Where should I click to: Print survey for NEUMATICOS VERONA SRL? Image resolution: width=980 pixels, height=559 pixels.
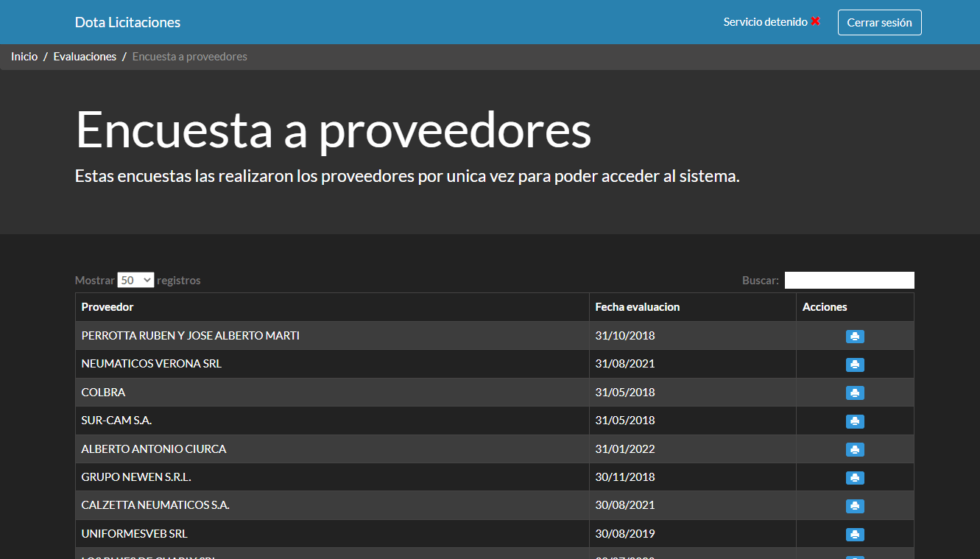(x=854, y=365)
